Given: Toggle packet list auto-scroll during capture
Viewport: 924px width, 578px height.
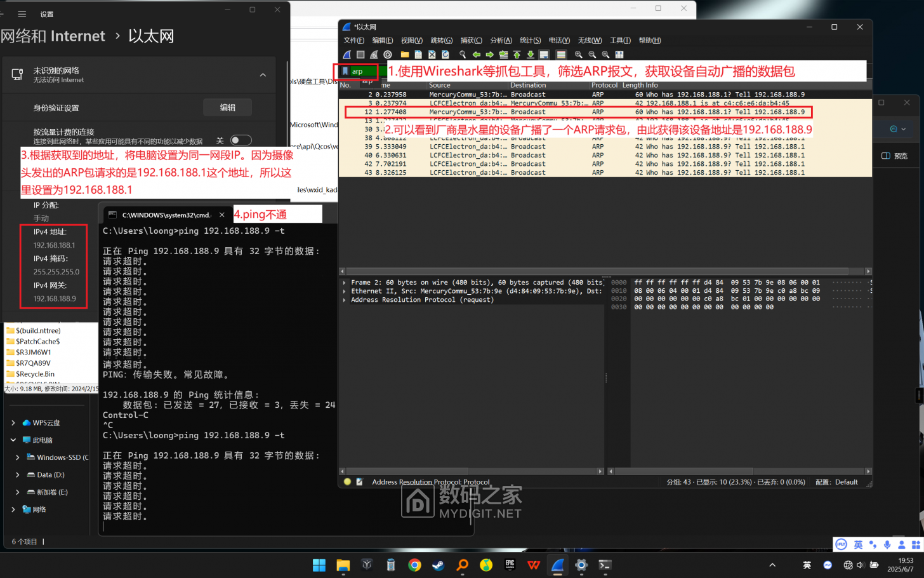Looking at the screenshot, I should pos(544,55).
